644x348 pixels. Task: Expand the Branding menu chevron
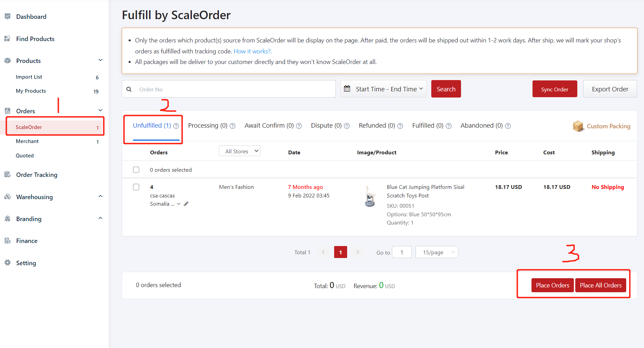pos(101,218)
